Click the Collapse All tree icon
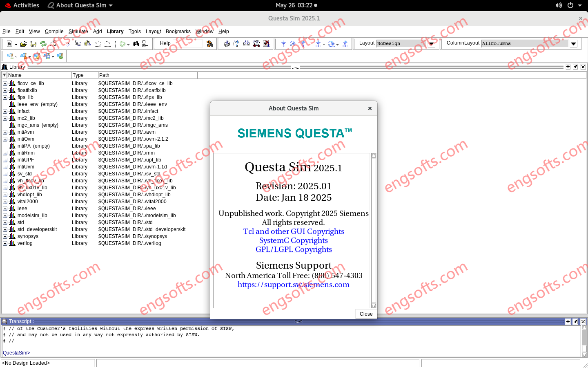Viewport: 588px width, 368px height. 145,44
